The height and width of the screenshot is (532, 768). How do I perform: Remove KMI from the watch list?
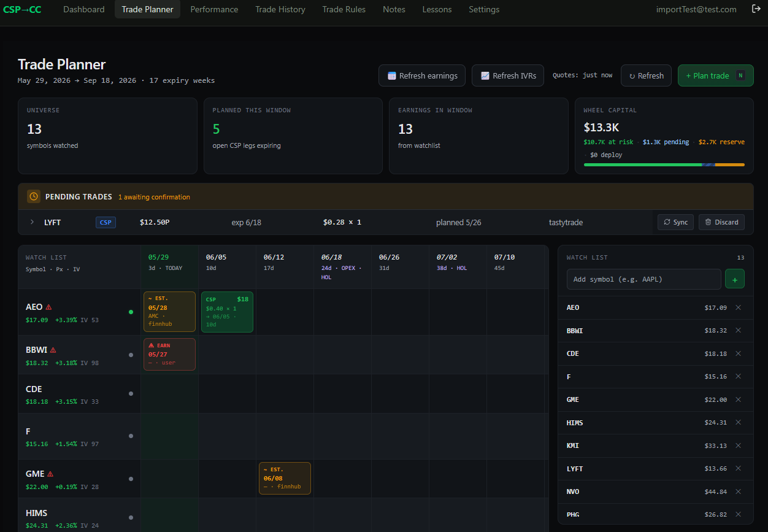[738, 445]
